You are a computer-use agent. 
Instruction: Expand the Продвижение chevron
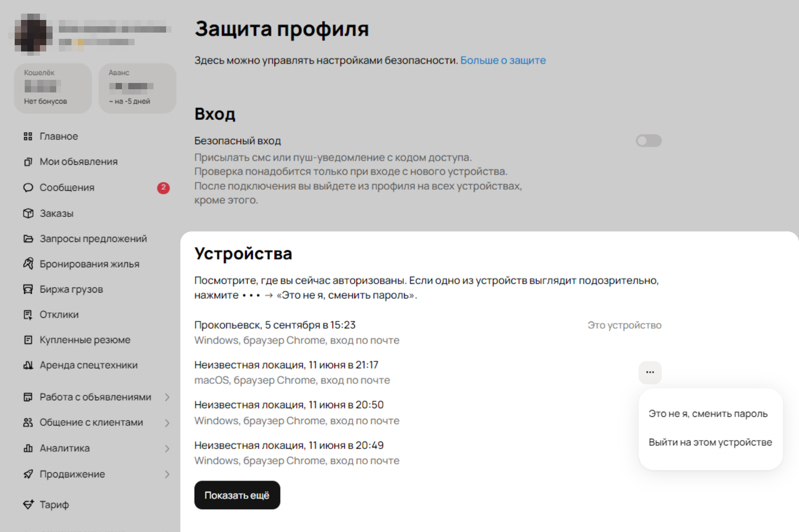click(x=167, y=474)
